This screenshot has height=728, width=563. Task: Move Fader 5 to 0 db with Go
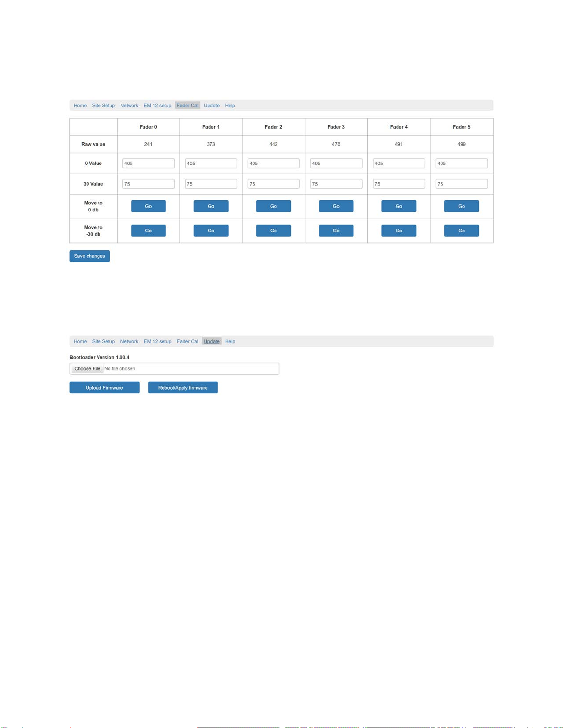[461, 206]
